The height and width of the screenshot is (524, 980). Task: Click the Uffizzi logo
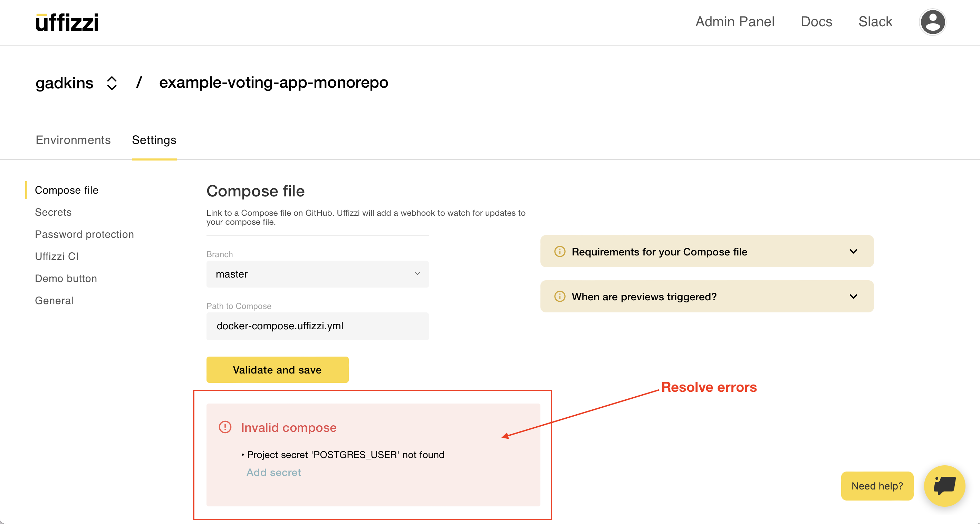[x=67, y=22]
